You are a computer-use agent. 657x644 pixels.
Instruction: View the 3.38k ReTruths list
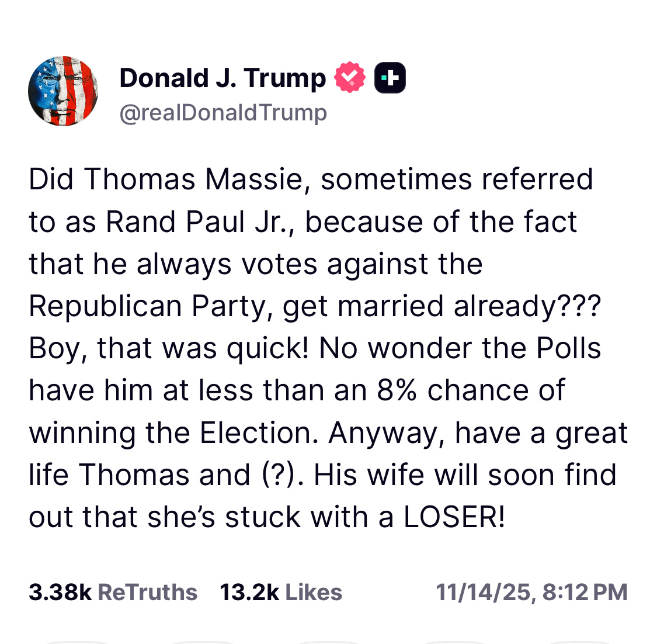click(x=113, y=592)
